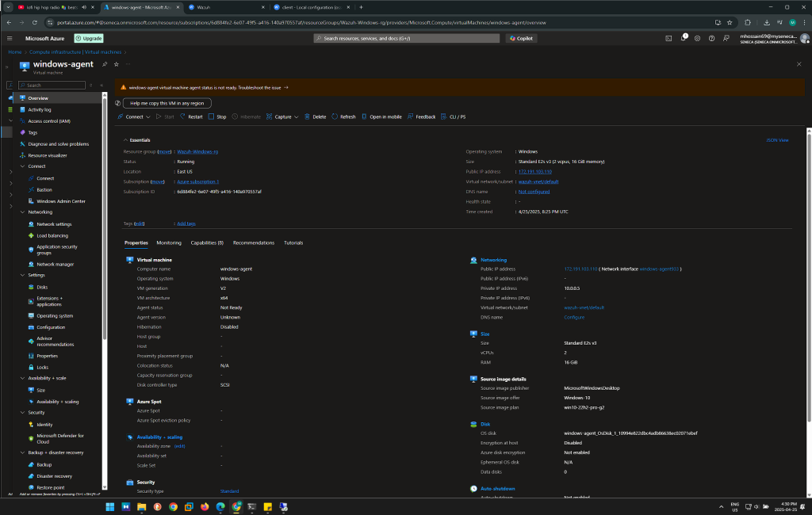The height and width of the screenshot is (515, 812).
Task: Collapse the Backup + disaster recovery group
Action: tap(22, 453)
